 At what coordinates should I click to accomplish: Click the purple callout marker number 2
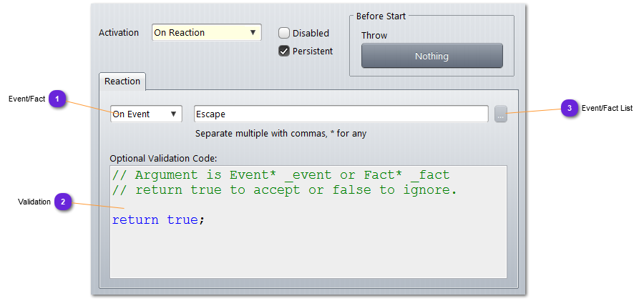point(63,202)
